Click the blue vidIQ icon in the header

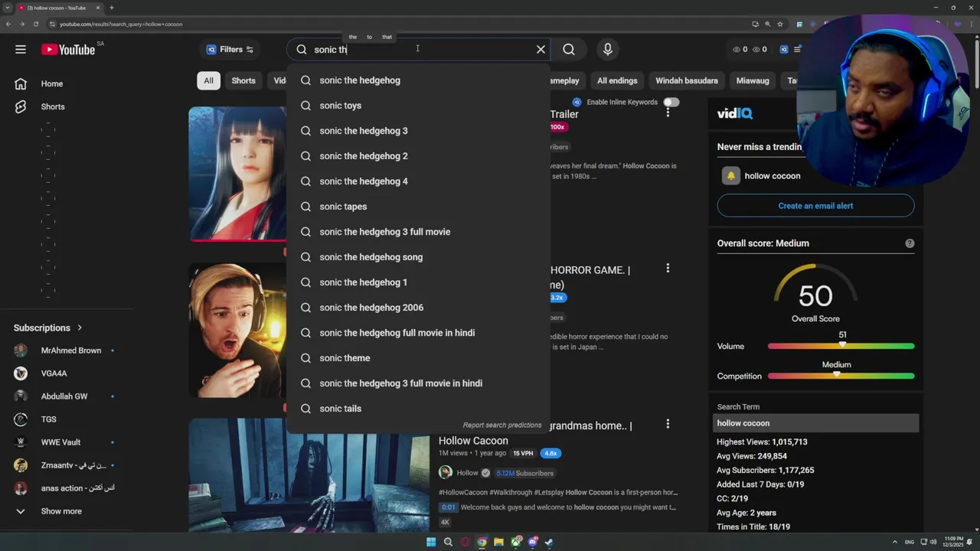point(784,50)
